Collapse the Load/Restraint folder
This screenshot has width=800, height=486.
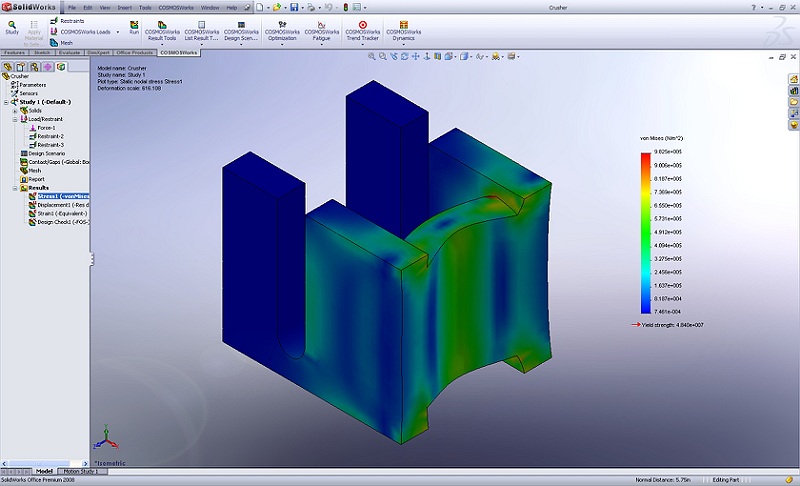15,119
